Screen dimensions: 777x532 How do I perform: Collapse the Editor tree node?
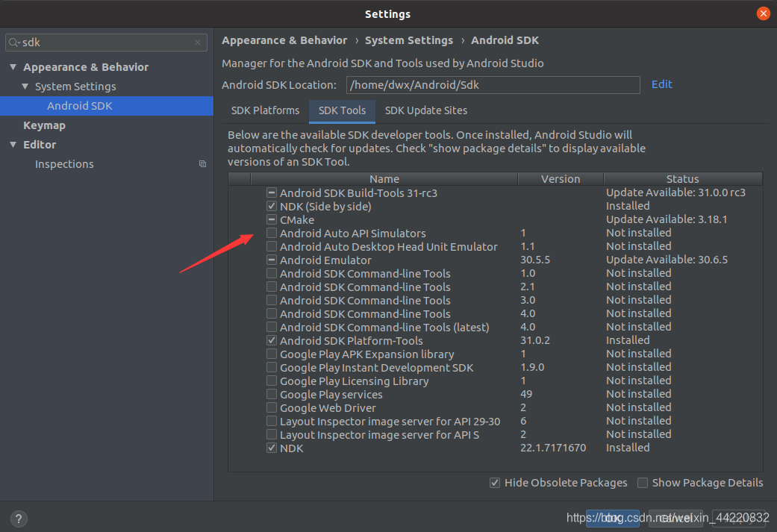tap(13, 145)
